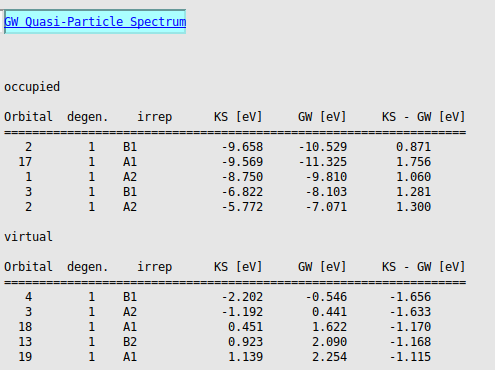
Task: Click the KS - GW value 0.871
Action: pos(413,147)
